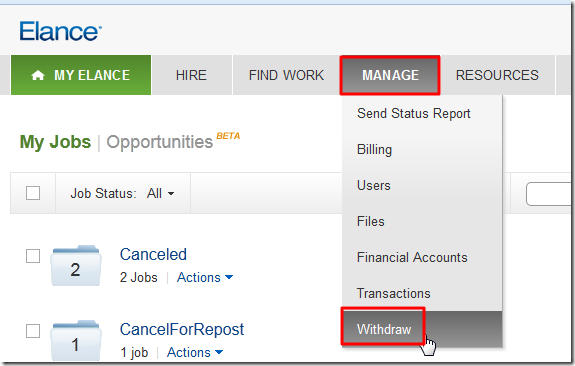Open the RESOURCES tab
This screenshot has width=575, height=366.
tap(497, 75)
